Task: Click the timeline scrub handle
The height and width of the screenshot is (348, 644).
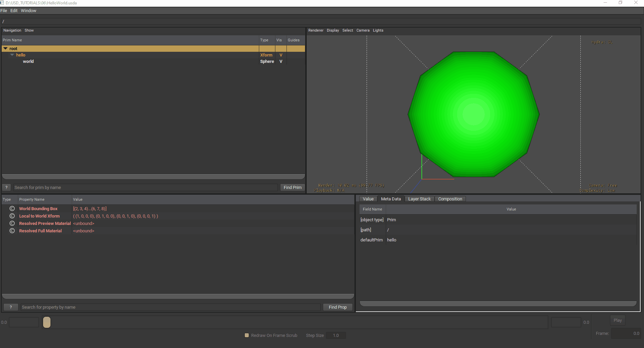Action: (x=46, y=322)
